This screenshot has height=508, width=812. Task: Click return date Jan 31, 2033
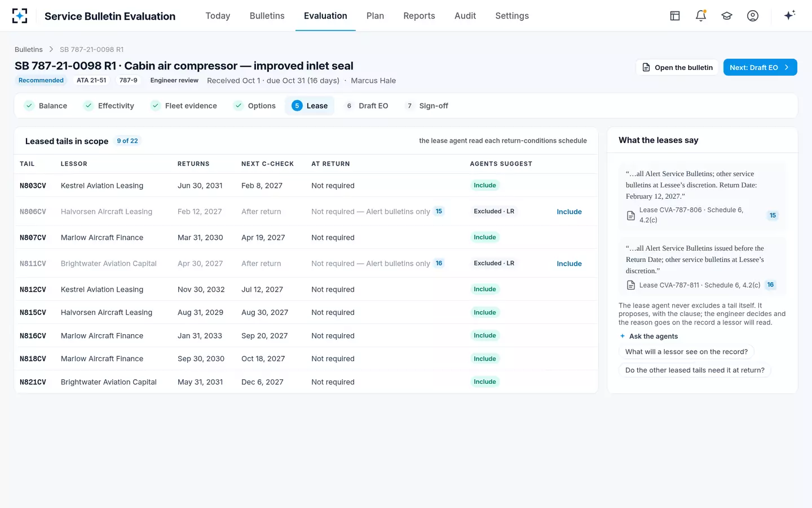coord(200,336)
